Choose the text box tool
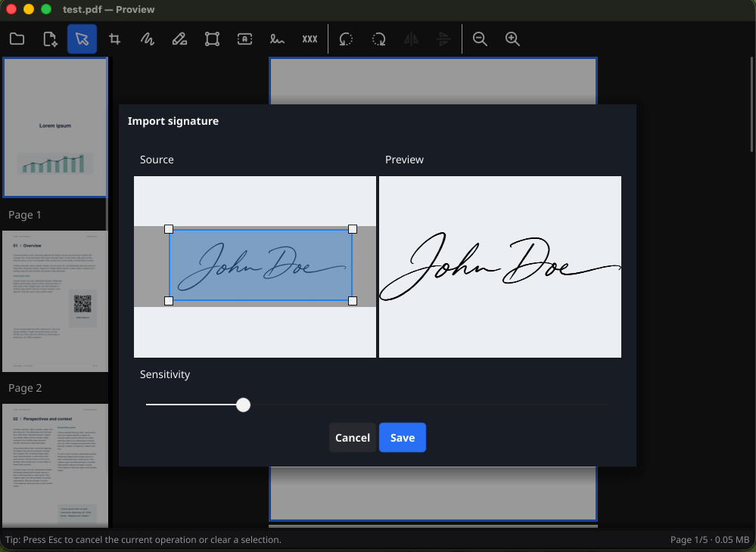756x552 pixels. 245,39
